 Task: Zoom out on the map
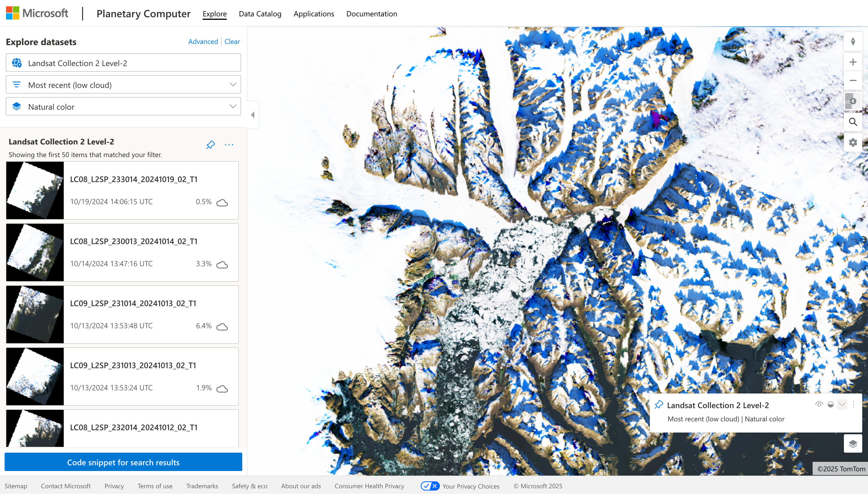(x=853, y=81)
